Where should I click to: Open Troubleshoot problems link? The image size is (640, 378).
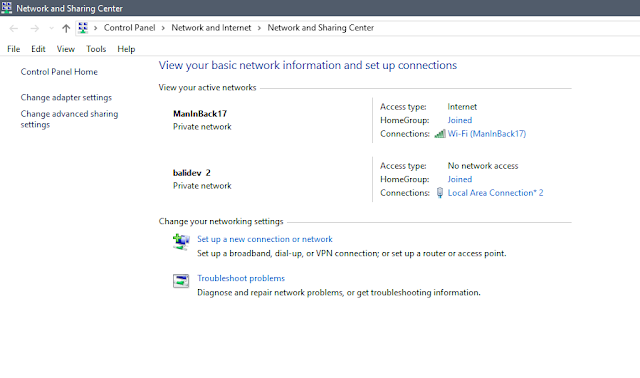click(241, 278)
